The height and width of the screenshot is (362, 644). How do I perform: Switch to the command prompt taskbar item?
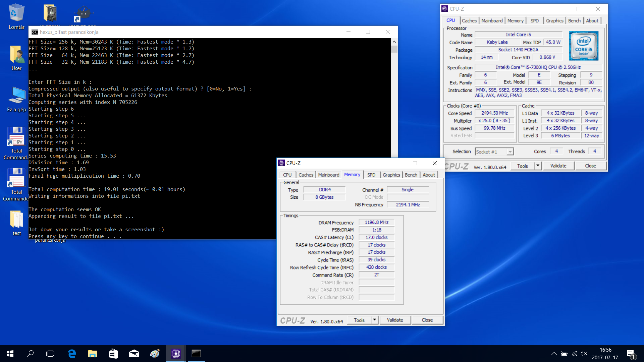pos(196,354)
